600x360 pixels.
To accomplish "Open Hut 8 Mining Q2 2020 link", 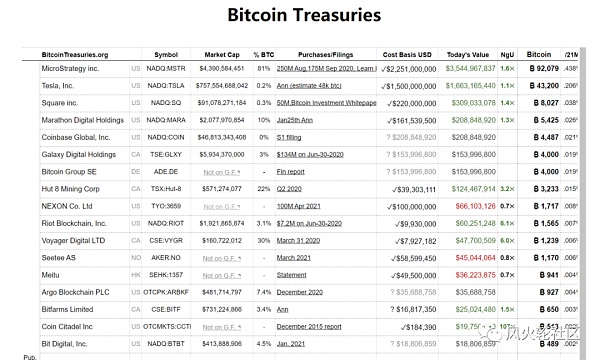I will coord(289,189).
